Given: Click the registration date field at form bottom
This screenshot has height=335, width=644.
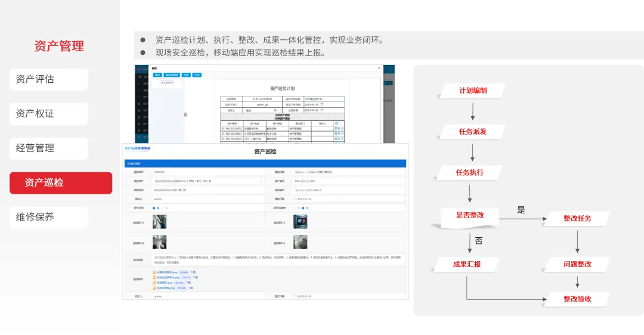Looking at the screenshot, I should [x=349, y=296].
